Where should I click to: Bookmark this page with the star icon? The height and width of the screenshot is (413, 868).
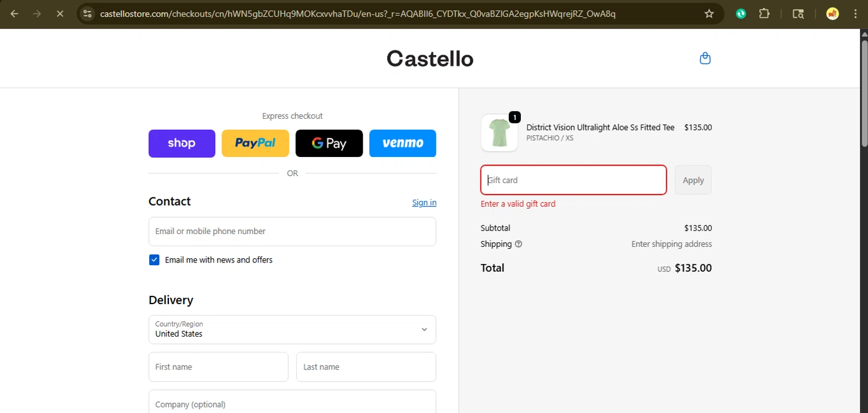pos(709,14)
